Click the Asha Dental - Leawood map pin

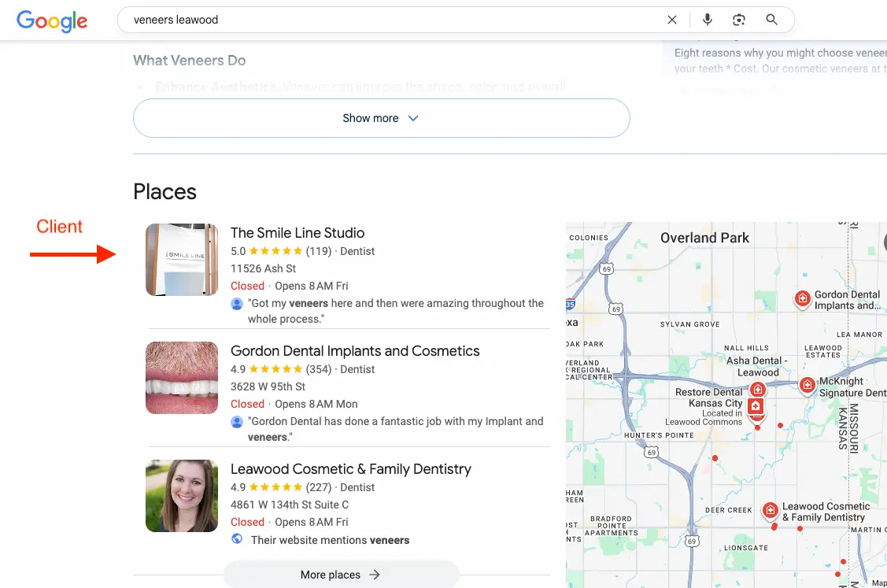coord(757,390)
